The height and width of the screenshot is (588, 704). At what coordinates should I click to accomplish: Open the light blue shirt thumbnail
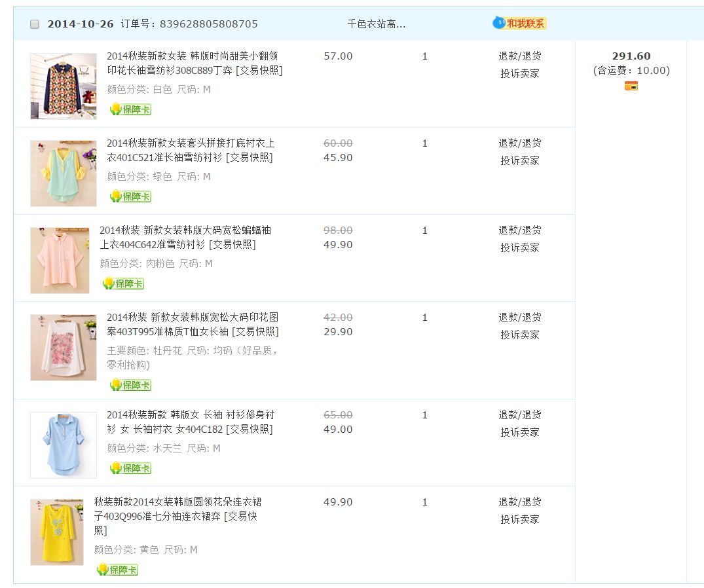64,445
